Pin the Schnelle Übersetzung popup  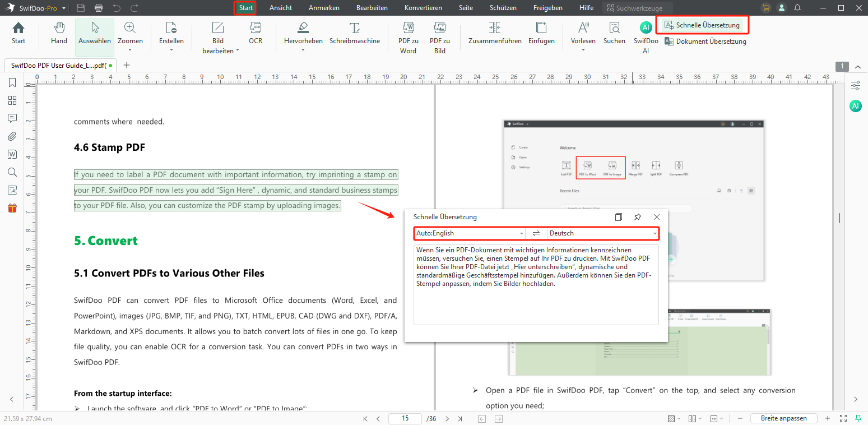pyautogui.click(x=638, y=217)
